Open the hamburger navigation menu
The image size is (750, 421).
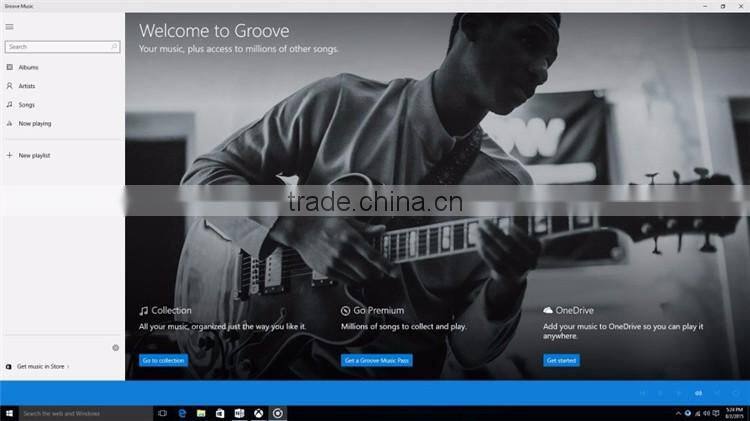[10, 27]
